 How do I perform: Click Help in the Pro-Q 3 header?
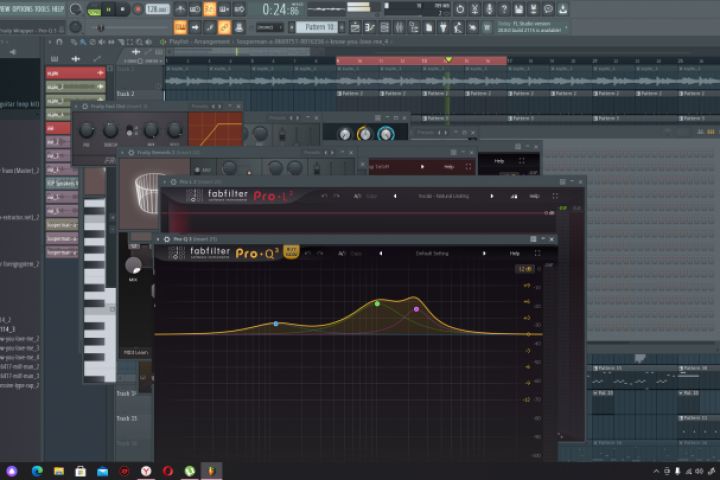tap(515, 254)
